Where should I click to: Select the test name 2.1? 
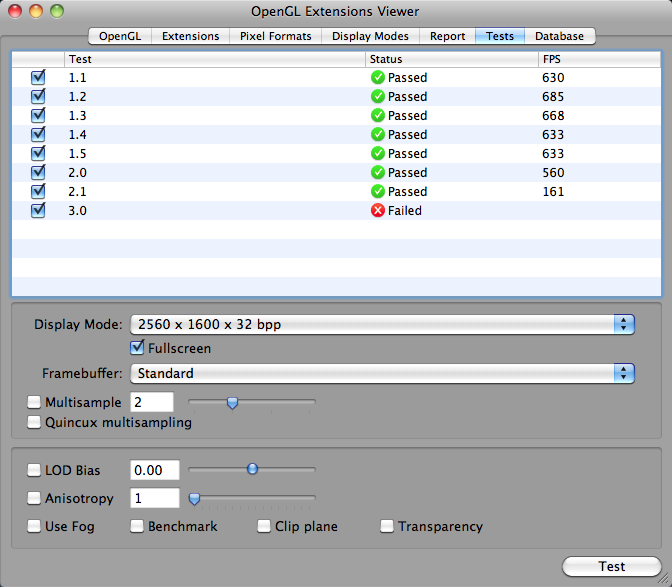(78, 191)
